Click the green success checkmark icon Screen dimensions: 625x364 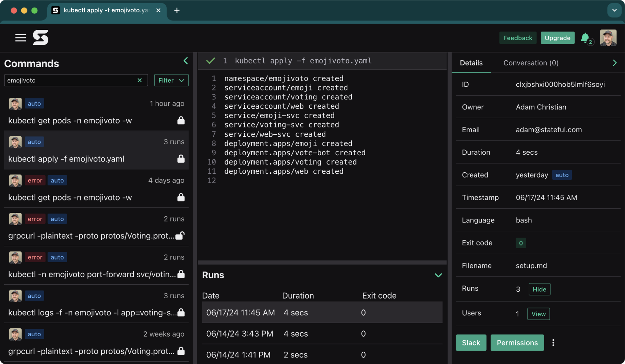click(211, 61)
